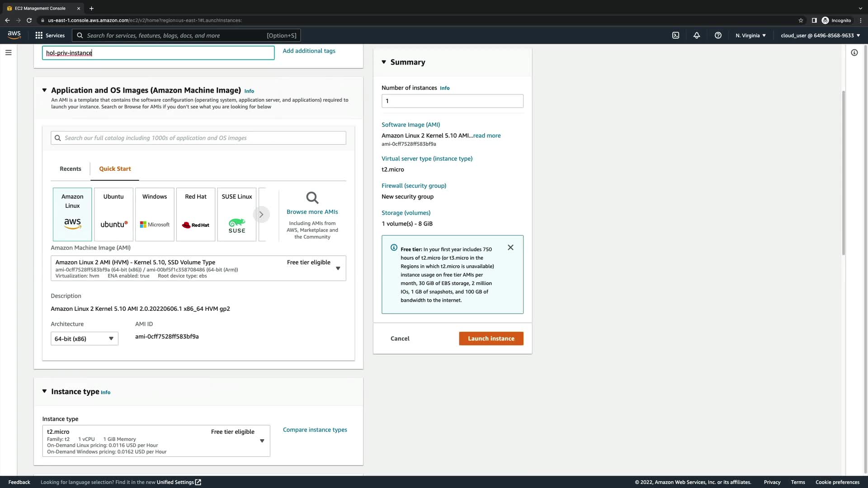Click the AWS logo home icon
Viewport: 868px width, 488px height.
(14, 35)
